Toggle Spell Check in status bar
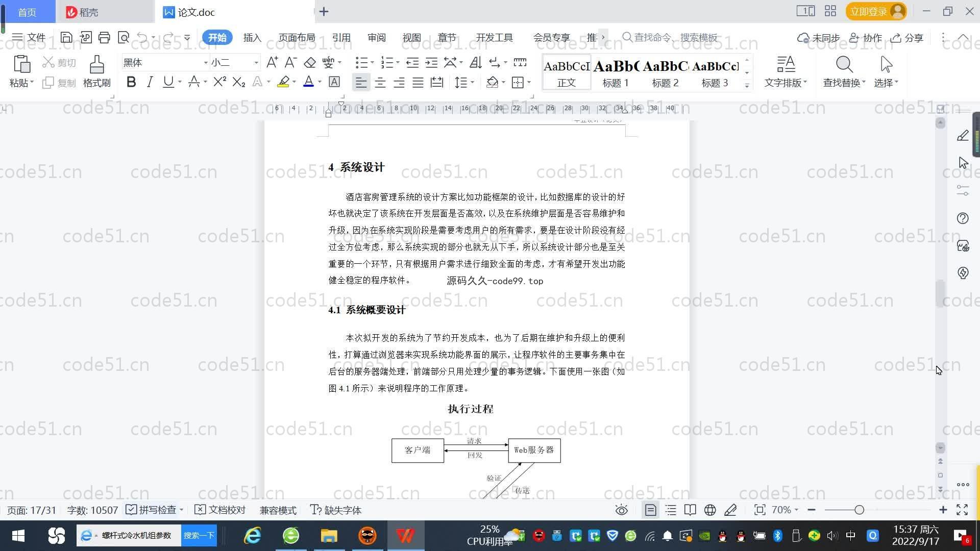The image size is (980, 551). (152, 510)
